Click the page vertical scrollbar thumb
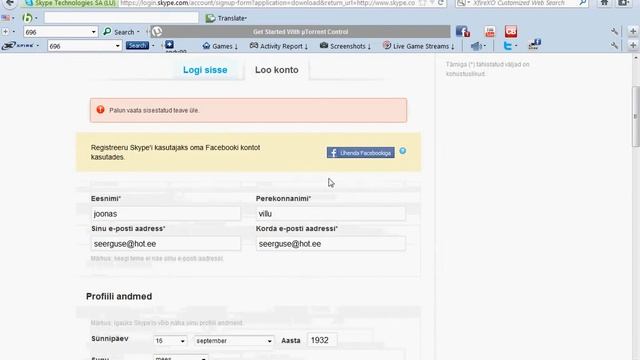The width and height of the screenshot is (640, 360). [x=636, y=116]
